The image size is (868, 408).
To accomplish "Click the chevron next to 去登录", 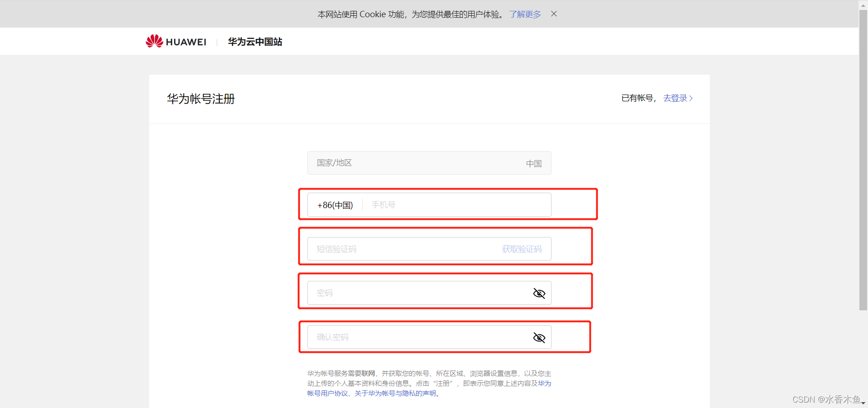I will coord(690,98).
